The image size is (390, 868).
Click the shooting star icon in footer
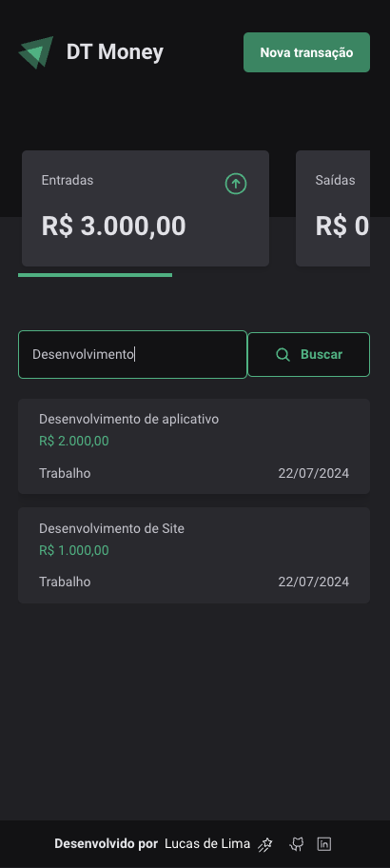(265, 845)
